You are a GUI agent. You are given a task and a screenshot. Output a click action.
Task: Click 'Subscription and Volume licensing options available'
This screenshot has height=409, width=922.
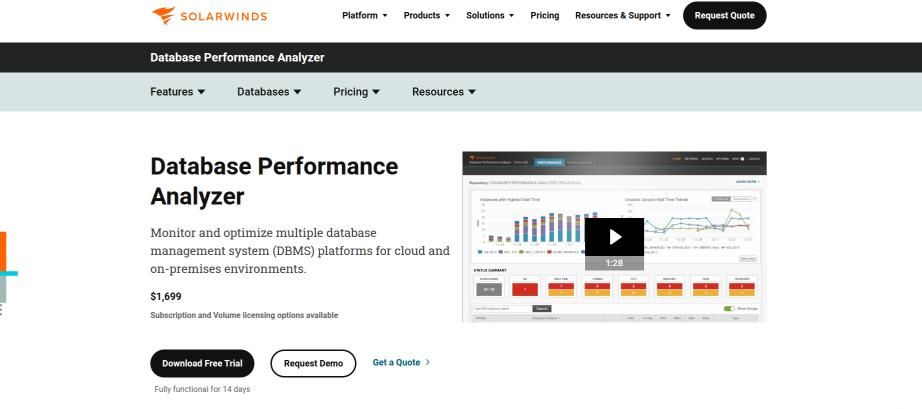coord(244,316)
